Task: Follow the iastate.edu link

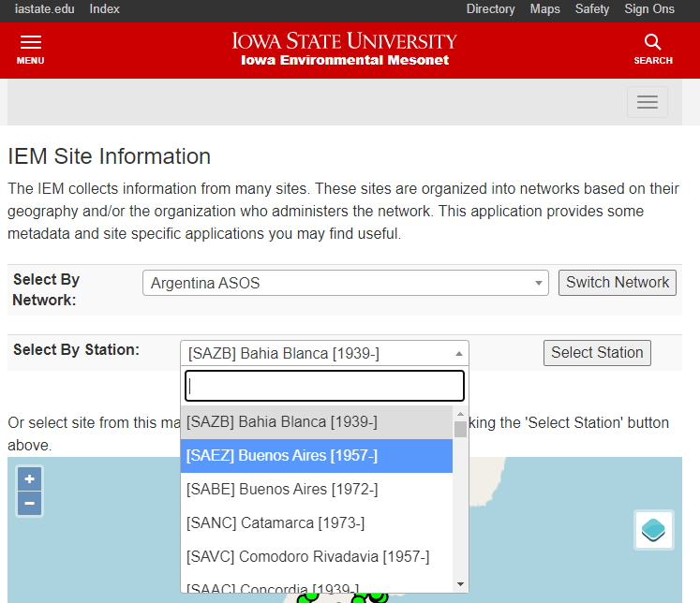Action: click(x=45, y=9)
